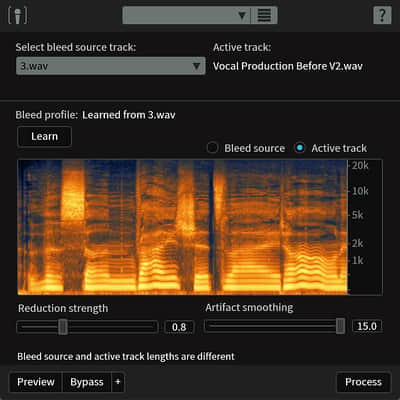
Task: Click the Select bleed source track label
Action: pos(76,47)
